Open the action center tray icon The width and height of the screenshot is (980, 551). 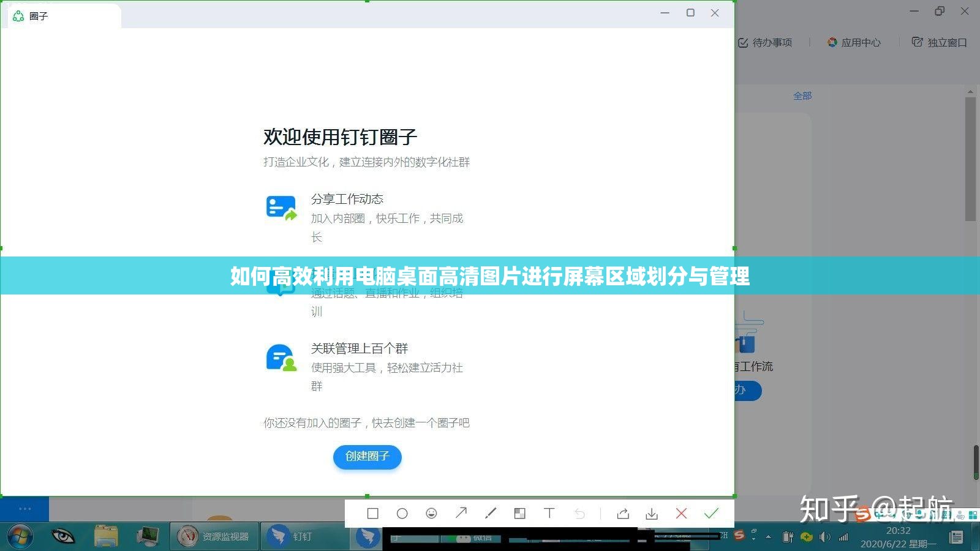tap(956, 537)
